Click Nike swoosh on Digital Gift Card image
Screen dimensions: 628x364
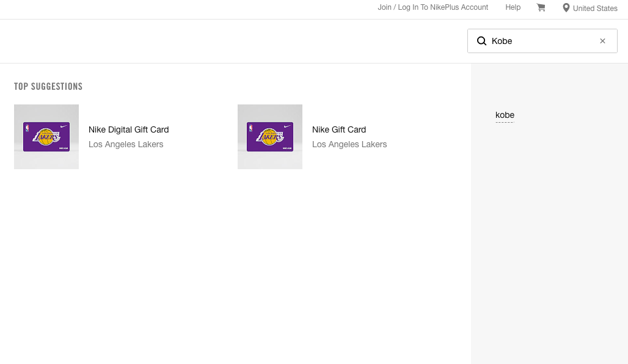coord(64,127)
